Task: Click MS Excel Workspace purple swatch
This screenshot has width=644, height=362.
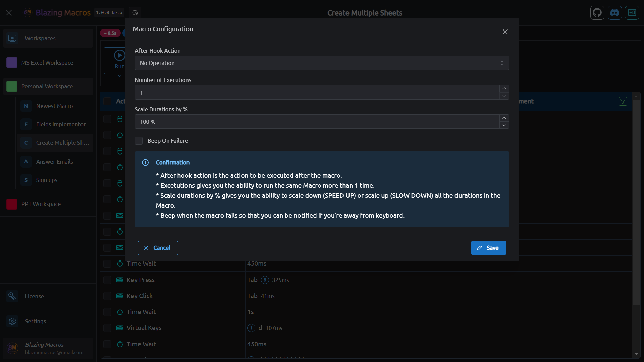Action: [12, 63]
